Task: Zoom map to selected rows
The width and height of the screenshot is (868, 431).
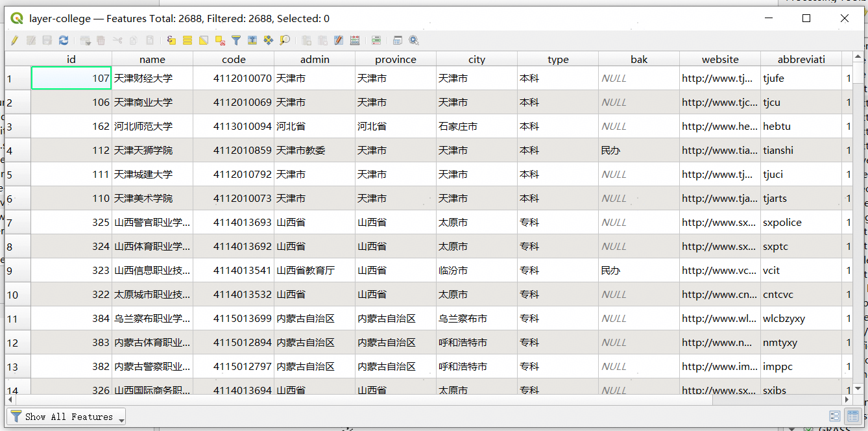Action: (x=285, y=40)
